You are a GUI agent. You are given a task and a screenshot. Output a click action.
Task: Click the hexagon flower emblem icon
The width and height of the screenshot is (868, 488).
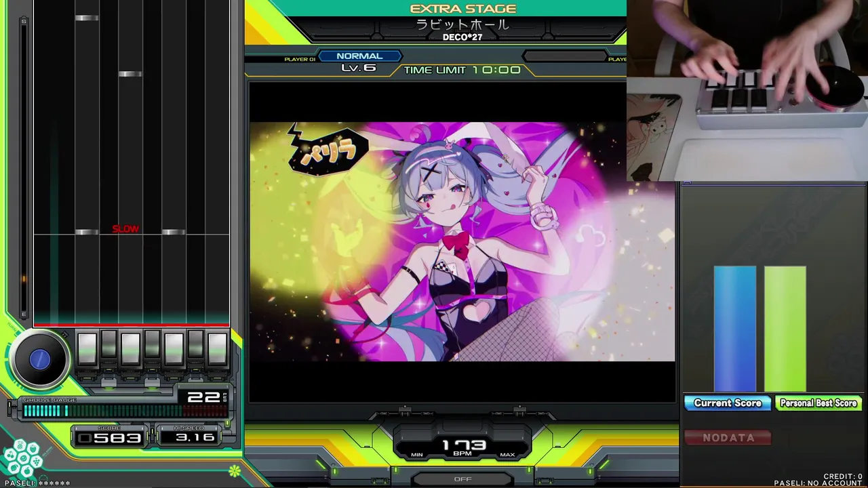point(22,458)
